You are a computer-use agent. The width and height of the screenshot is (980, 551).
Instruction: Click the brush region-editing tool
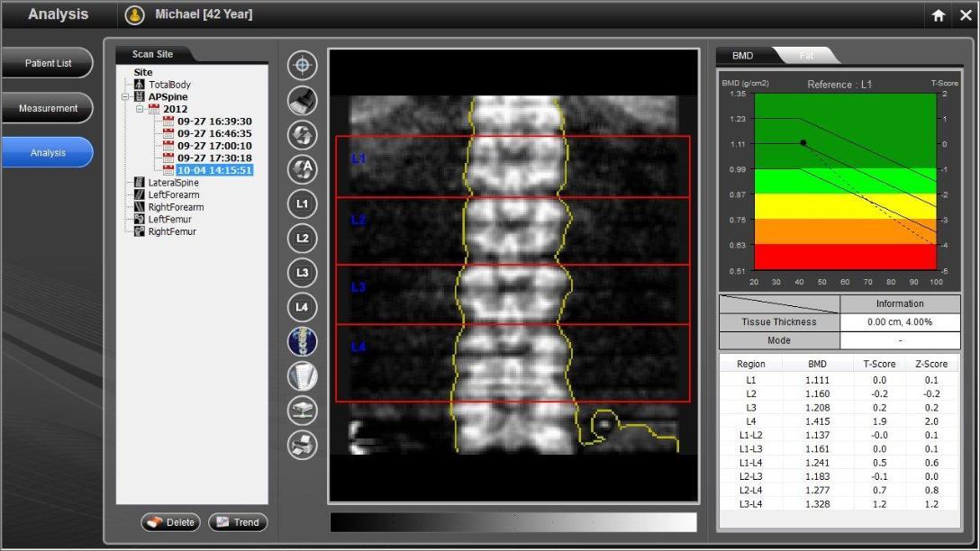[302, 101]
